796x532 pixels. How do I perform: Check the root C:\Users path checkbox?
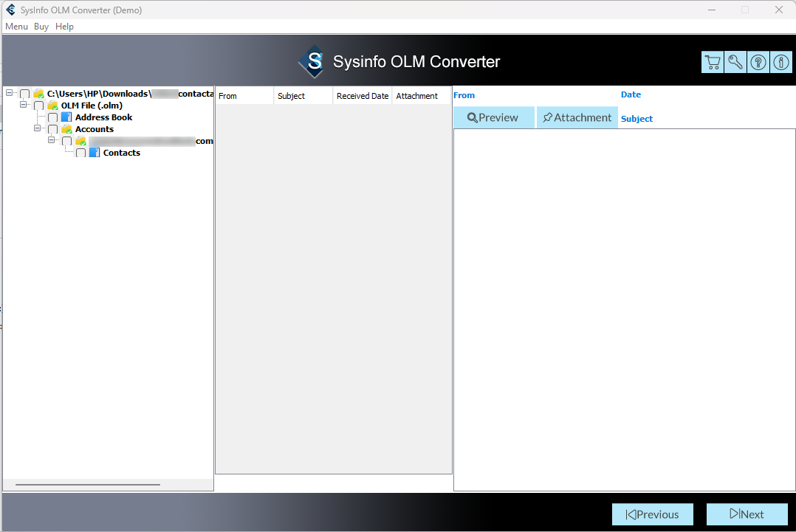24,94
